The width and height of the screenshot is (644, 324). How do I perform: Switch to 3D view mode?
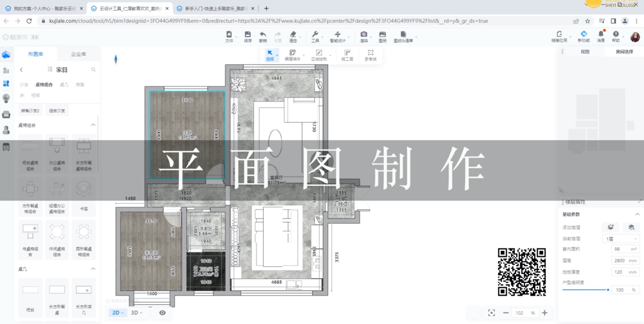coord(134,313)
